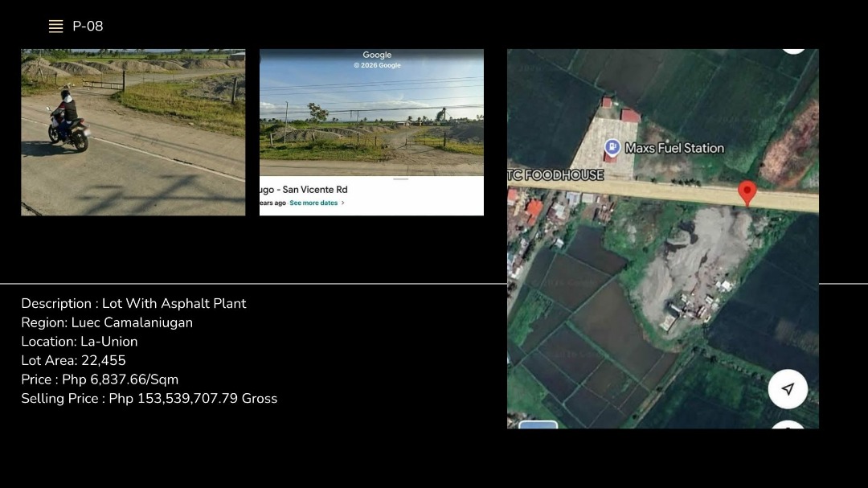Open the hamburger menu beside P-08

(55, 26)
